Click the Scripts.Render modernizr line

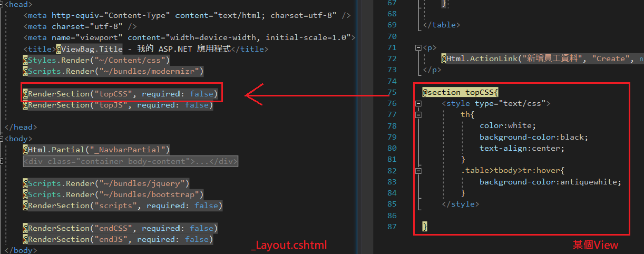coord(113,71)
